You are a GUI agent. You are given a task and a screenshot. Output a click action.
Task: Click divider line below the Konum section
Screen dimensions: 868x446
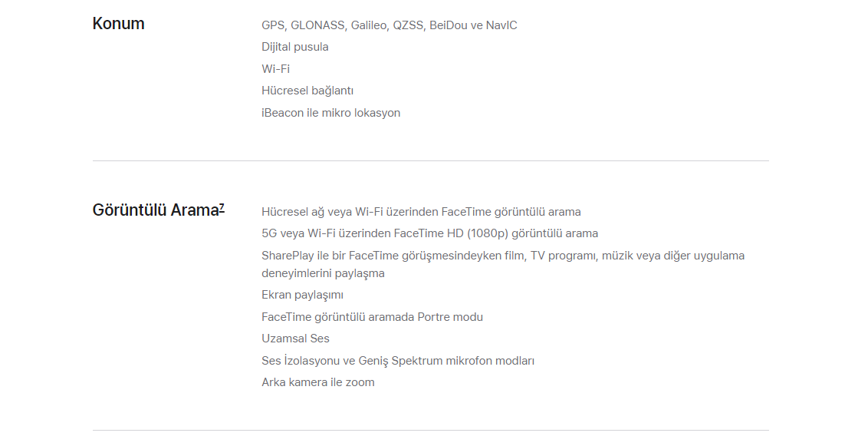coord(431,161)
